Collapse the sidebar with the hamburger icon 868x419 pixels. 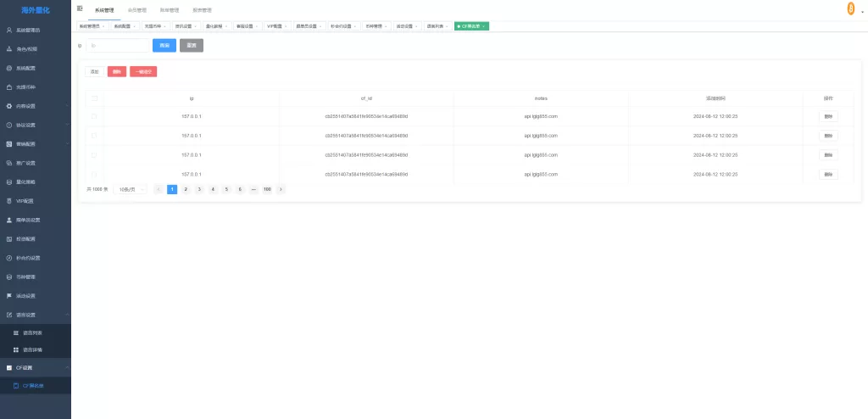coord(80,8)
